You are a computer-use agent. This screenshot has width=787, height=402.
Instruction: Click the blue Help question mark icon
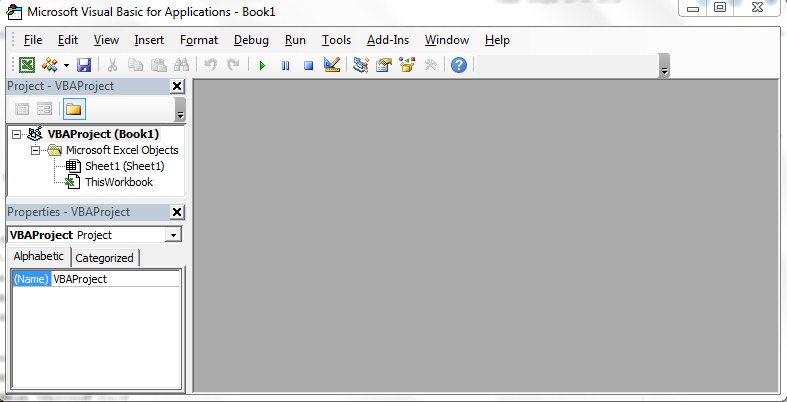459,65
